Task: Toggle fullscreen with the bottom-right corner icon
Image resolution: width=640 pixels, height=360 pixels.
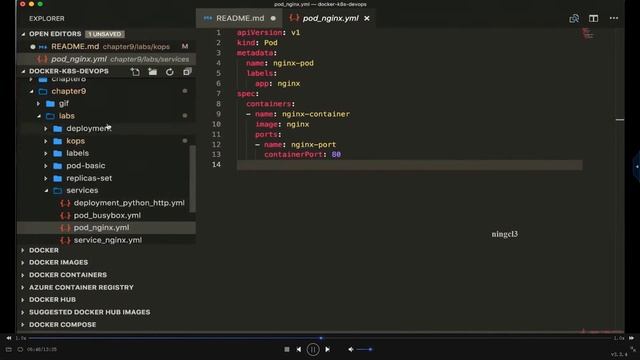Action: (633, 349)
